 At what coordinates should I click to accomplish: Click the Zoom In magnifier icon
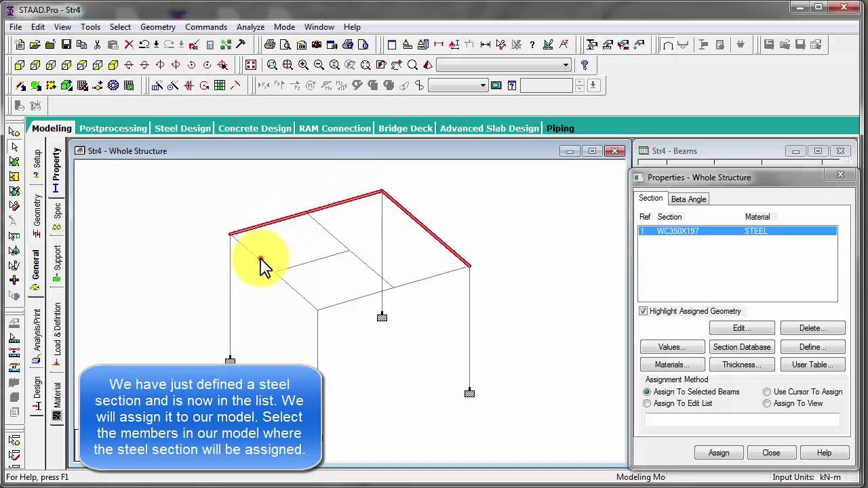303,65
